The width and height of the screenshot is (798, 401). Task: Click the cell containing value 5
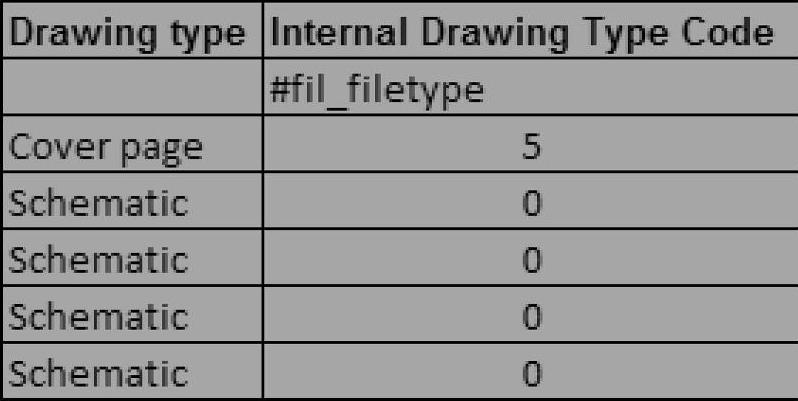530,148
